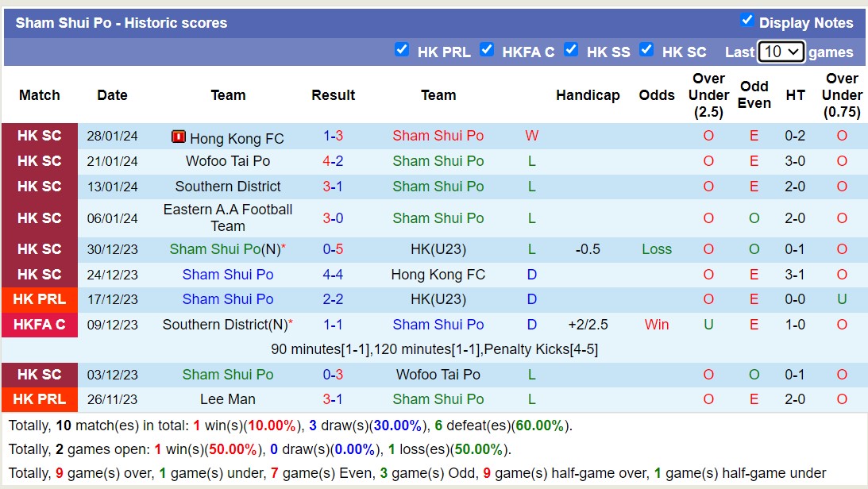Screen dimensions: 868x489
Task: Click the Win odds on 09/12/23 row
Action: (x=657, y=325)
